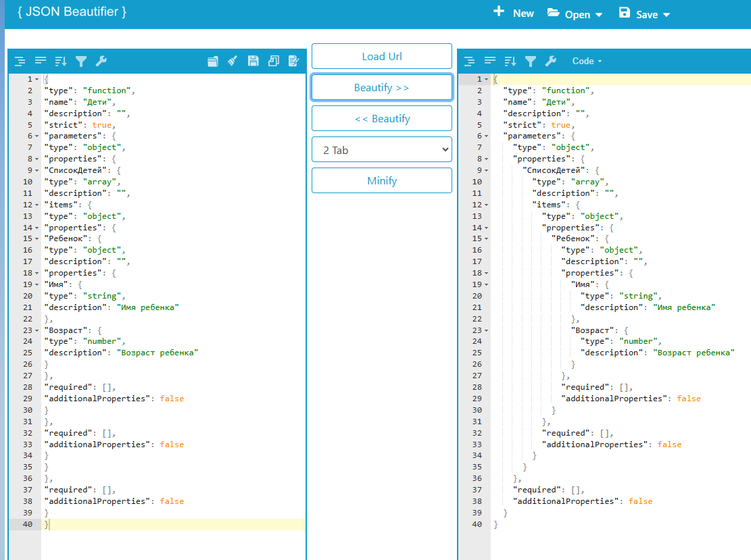Viewport: 751px width, 560px height.
Task: Collapse "items" fold at line 12, left editor
Action: (37, 205)
